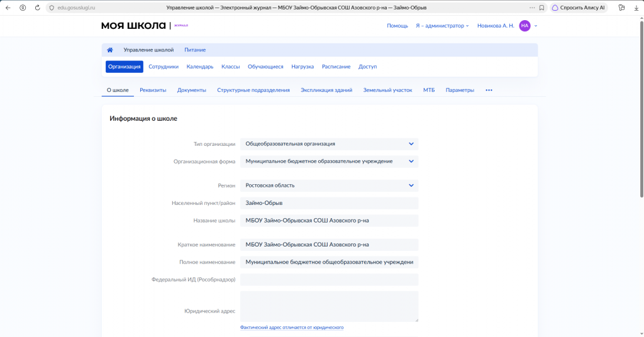
Task: Open the МТБ sub-tab
Action: (429, 91)
